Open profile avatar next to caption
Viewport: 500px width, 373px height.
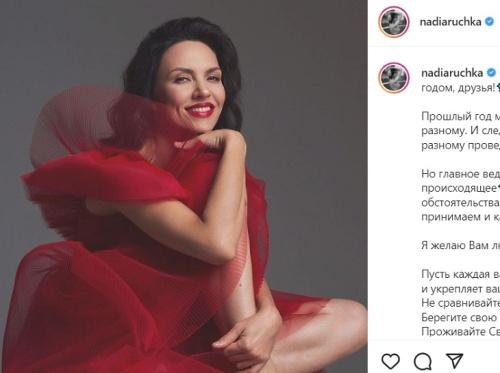tap(394, 77)
